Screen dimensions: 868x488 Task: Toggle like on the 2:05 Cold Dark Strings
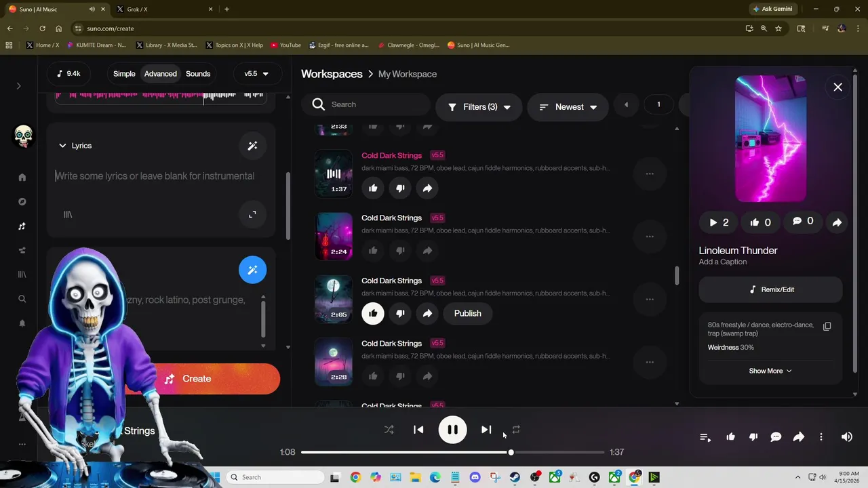(x=373, y=314)
